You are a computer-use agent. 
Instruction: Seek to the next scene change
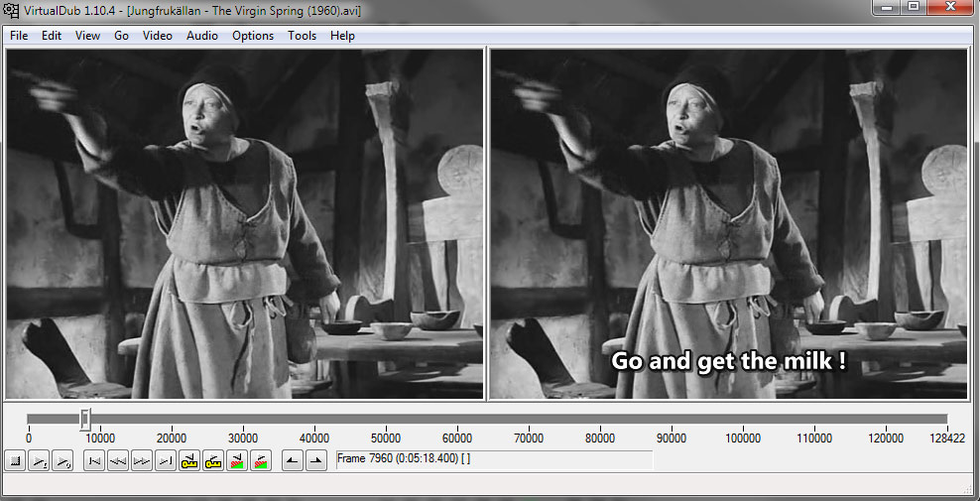coord(261,461)
